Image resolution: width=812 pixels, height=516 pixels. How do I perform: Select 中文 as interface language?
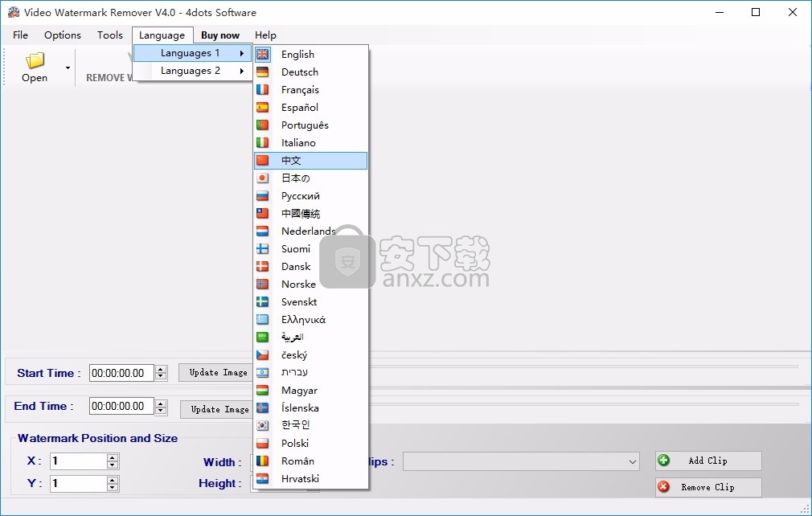[310, 161]
